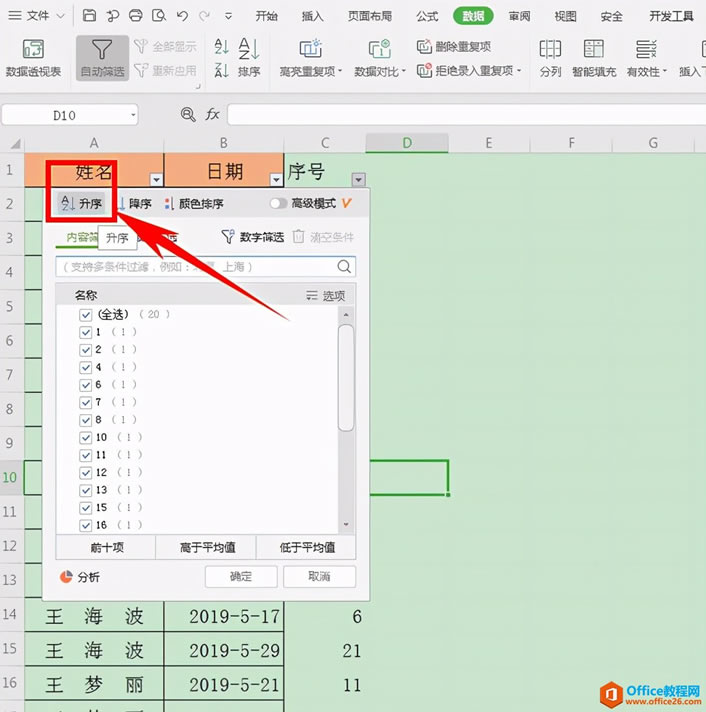706x712 pixels.
Task: Click the Reapply (重新应用) filter icon
Action: point(141,70)
